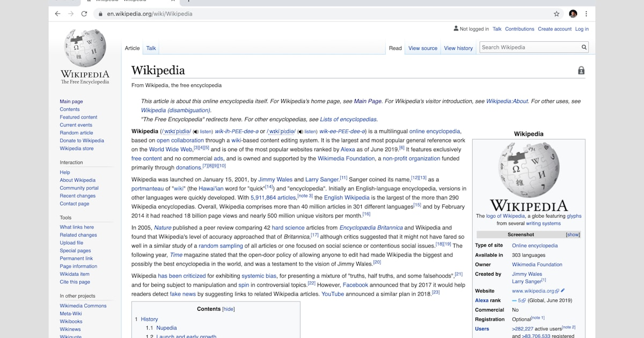The height and width of the screenshot is (338, 644).
Task: Click the browser back arrow button
Action: click(57, 14)
